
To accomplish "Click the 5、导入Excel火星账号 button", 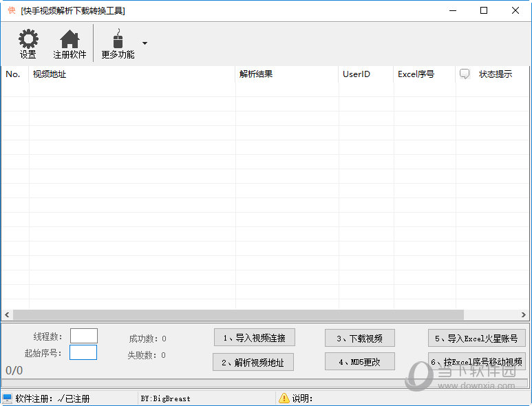I will [477, 338].
